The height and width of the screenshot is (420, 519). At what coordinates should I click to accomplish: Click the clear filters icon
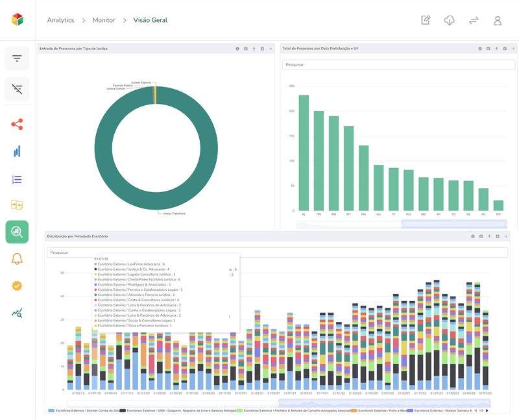(17, 89)
